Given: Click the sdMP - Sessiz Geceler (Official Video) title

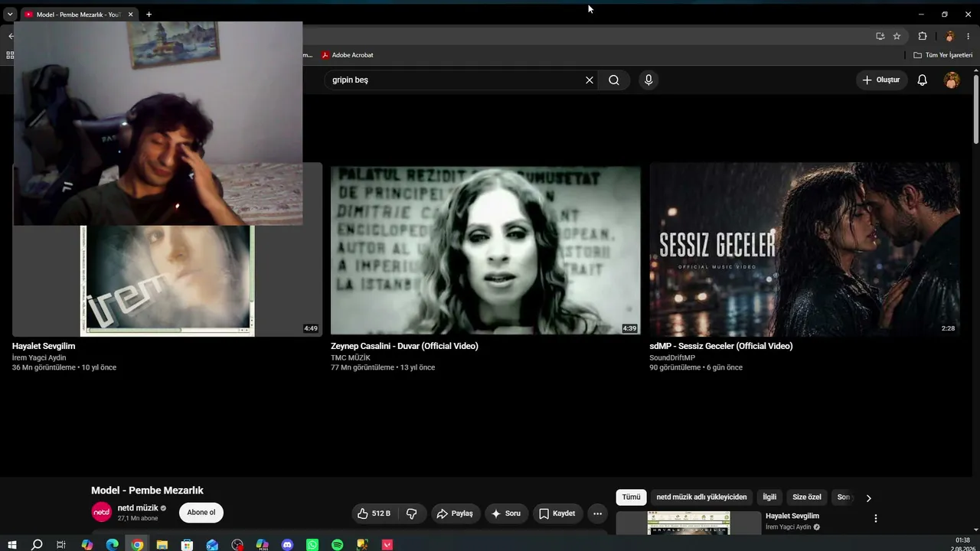Looking at the screenshot, I should (x=721, y=347).
